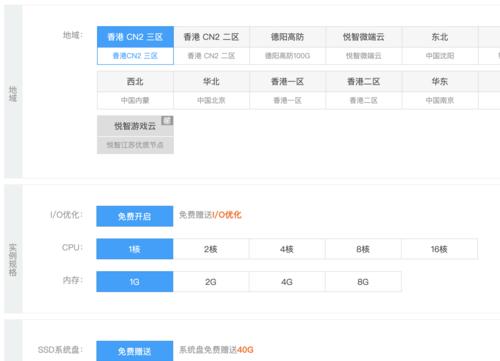Click the 内存 field label
The width and height of the screenshot is (500, 361).
pos(72,280)
